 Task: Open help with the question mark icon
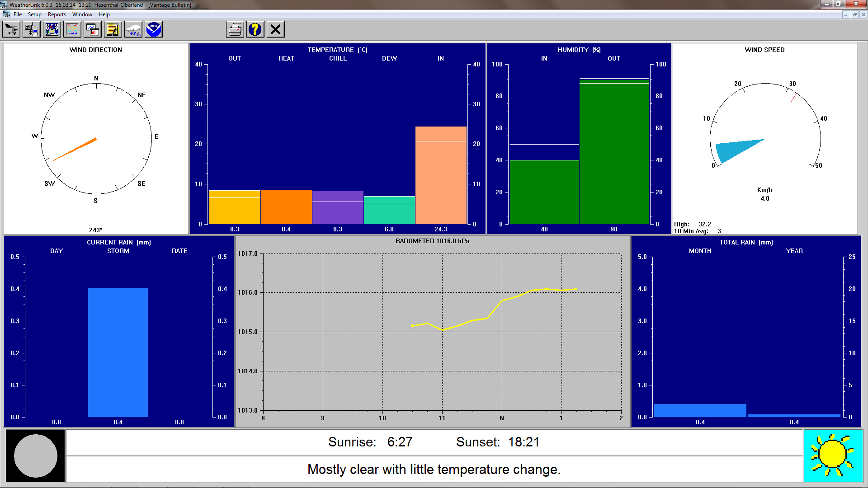pos(255,30)
